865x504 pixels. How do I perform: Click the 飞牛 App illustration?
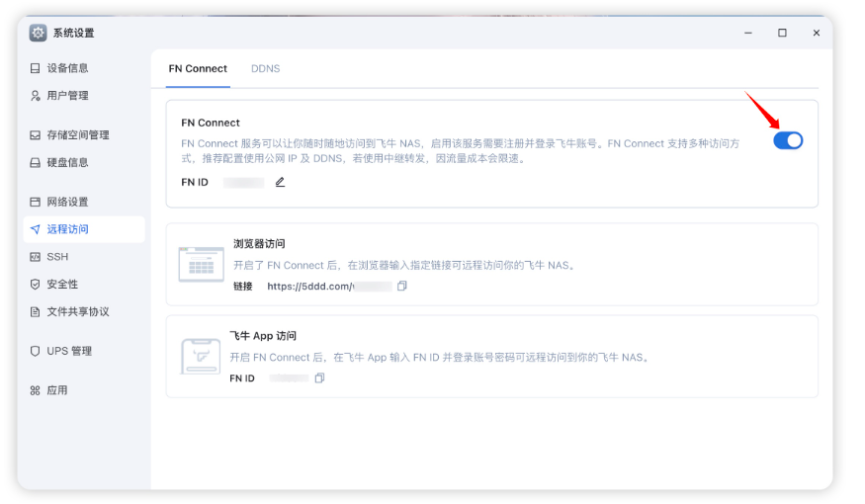coord(201,357)
